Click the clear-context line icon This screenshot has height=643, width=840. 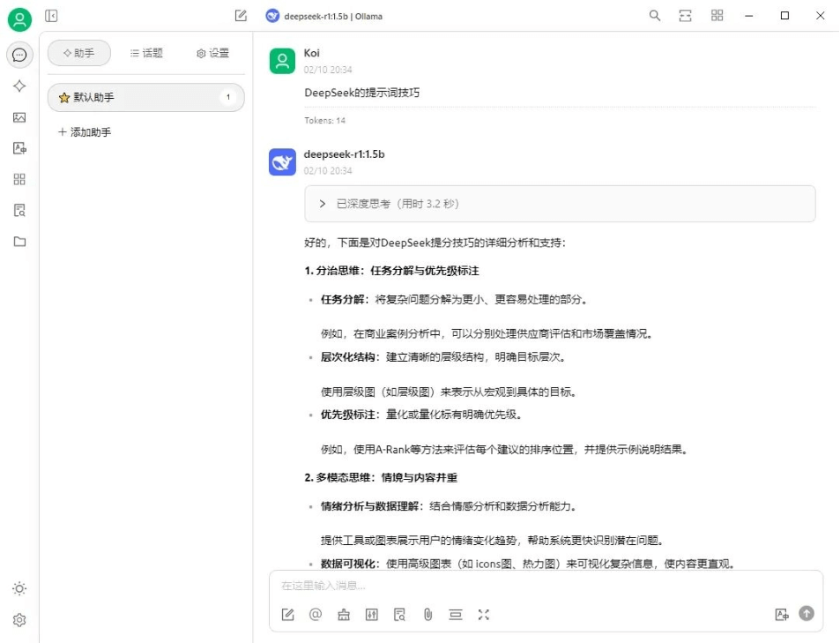coord(456,615)
